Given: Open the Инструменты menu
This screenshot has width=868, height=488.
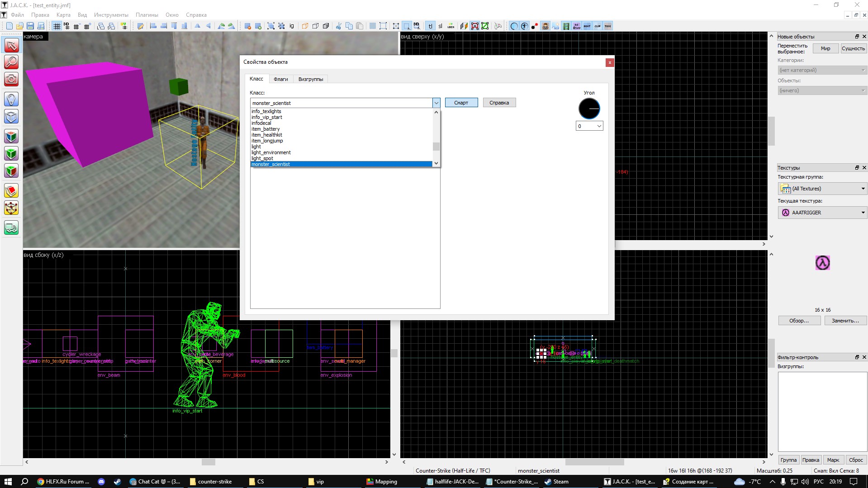Looking at the screenshot, I should point(111,15).
